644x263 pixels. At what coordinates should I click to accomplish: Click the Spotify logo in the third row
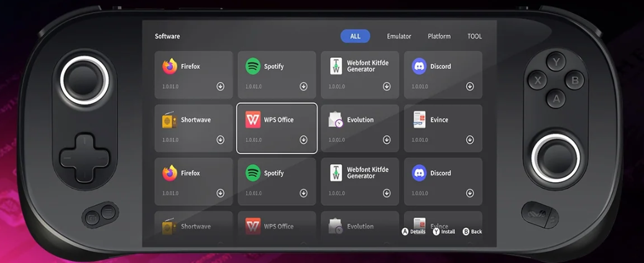pyautogui.click(x=253, y=173)
